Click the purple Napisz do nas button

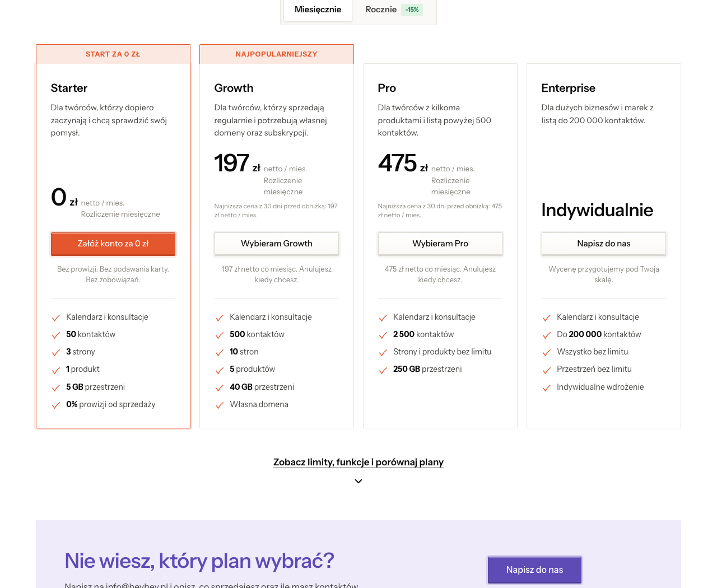coord(534,570)
